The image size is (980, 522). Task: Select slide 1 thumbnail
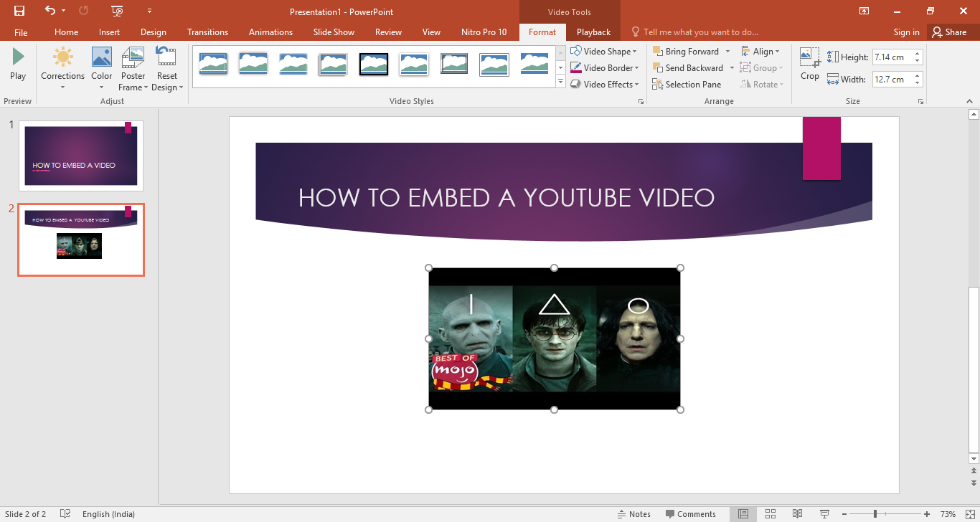click(x=81, y=156)
